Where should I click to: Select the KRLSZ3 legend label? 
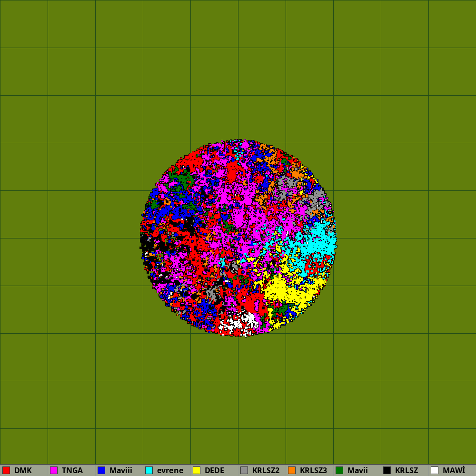[314, 470]
